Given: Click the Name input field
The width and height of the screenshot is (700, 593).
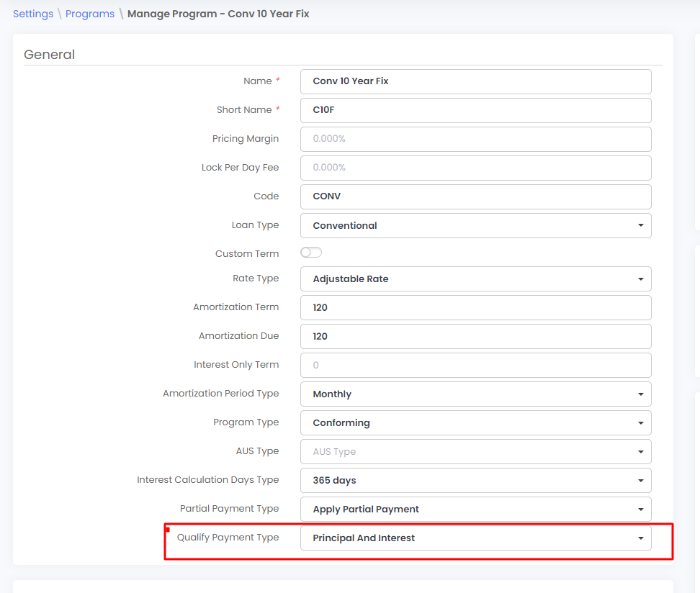Looking at the screenshot, I should click(x=475, y=81).
